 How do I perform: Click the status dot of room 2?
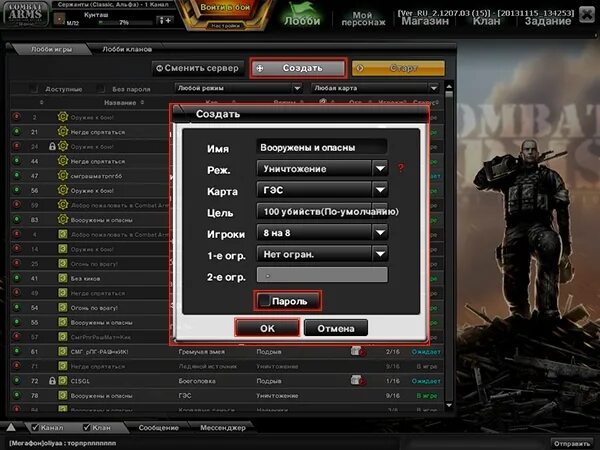point(16,116)
